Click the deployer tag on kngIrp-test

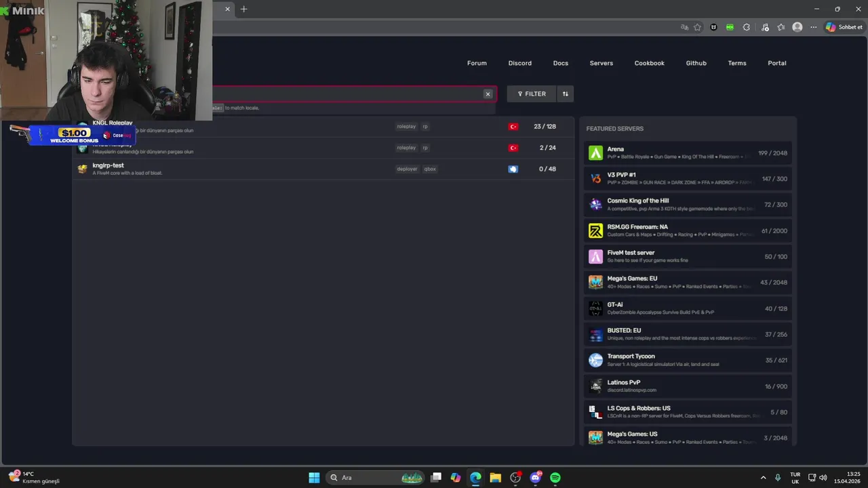click(407, 169)
